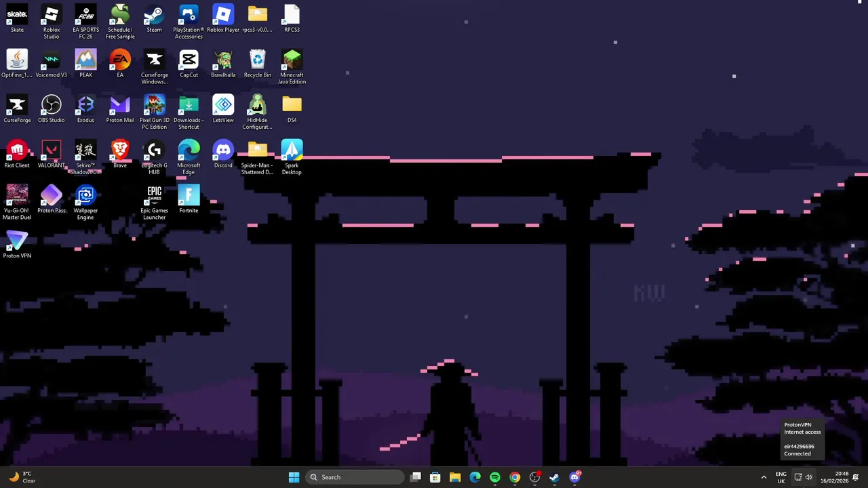Image resolution: width=868 pixels, height=488 pixels.
Task: Select the EA SPORTS FC 26 icon
Action: (x=85, y=22)
